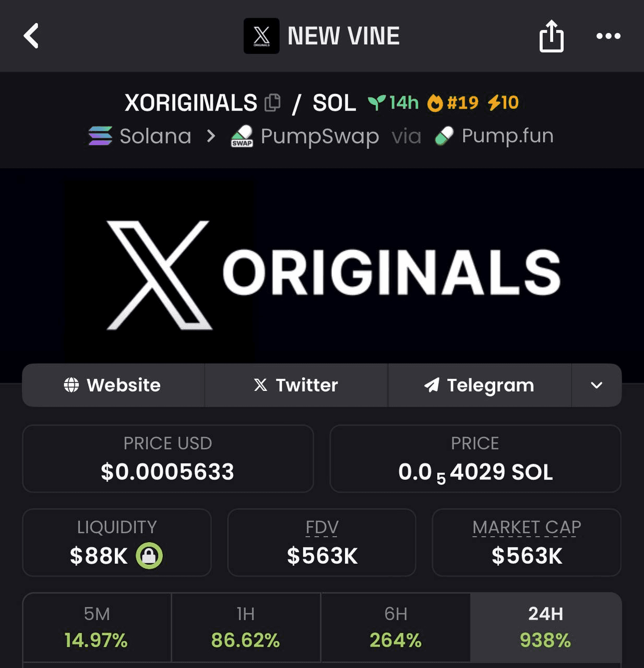
Task: Select the 1H timeframe tab
Action: 246,627
